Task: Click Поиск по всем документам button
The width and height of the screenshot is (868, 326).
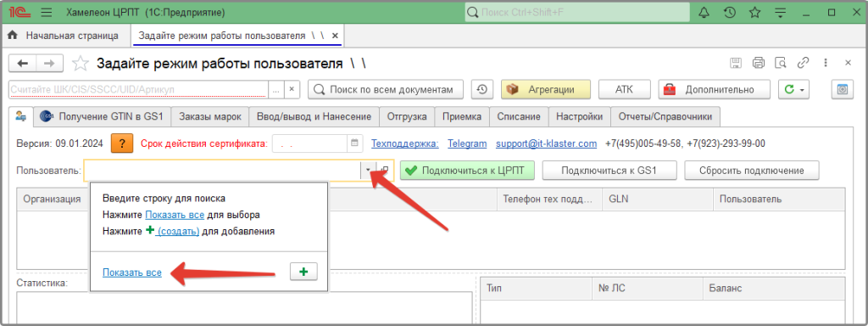Action: tap(386, 89)
